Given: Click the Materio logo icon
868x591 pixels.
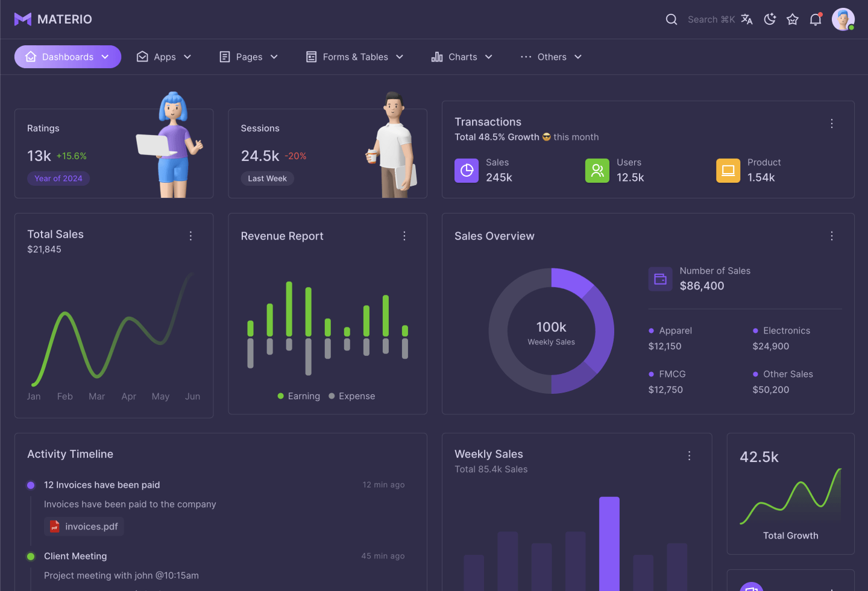Looking at the screenshot, I should coord(23,19).
